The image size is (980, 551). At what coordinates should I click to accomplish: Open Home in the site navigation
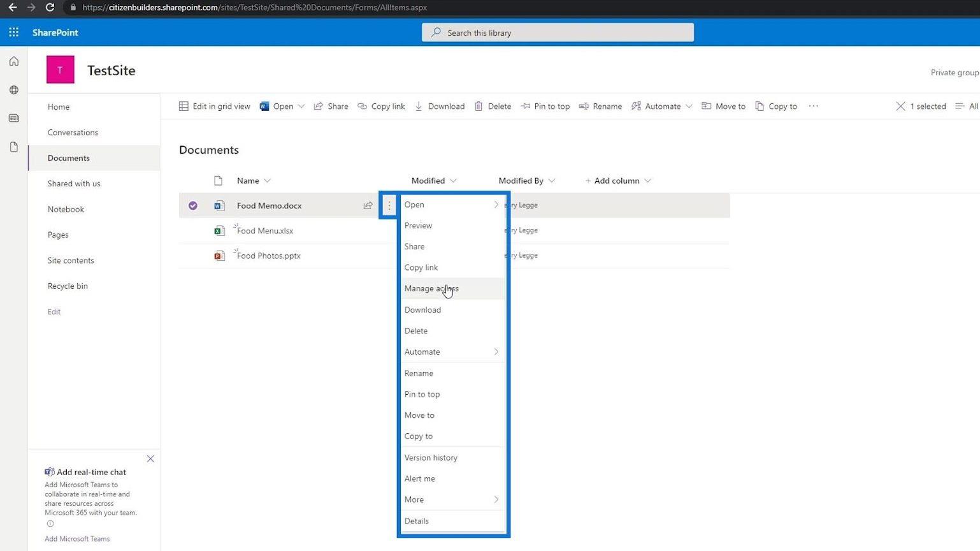click(59, 107)
